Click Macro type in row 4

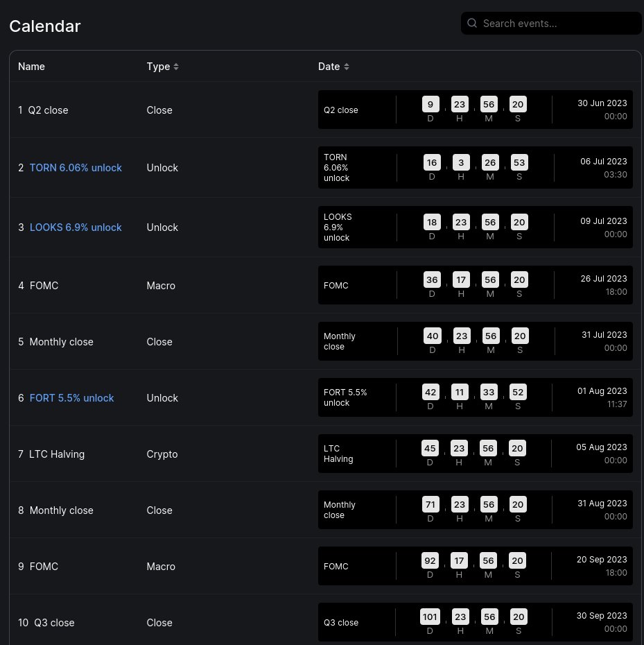click(161, 286)
